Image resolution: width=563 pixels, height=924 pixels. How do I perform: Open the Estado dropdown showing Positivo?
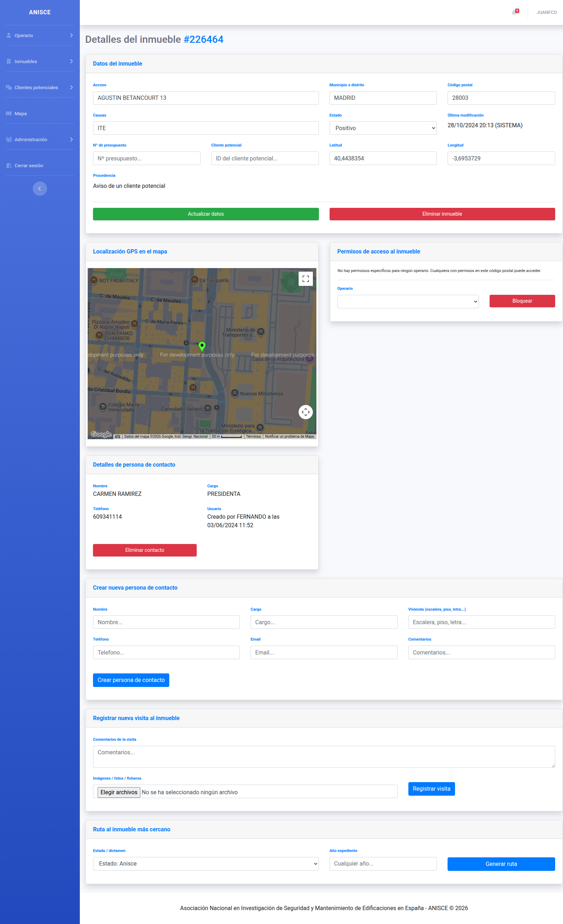point(383,128)
